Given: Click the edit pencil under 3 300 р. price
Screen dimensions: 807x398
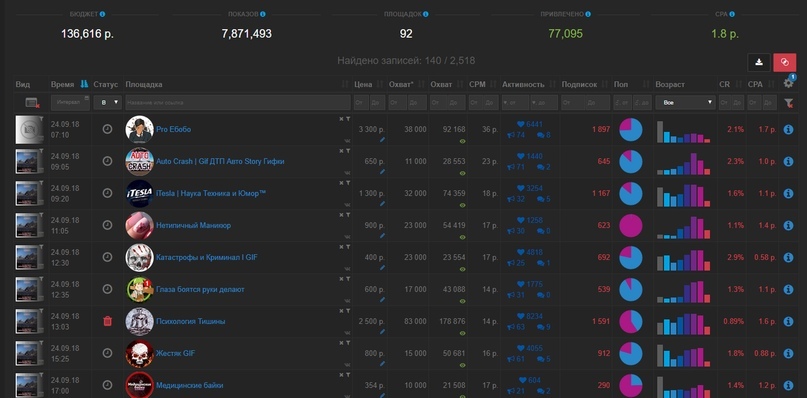Looking at the screenshot, I should [x=382, y=140].
